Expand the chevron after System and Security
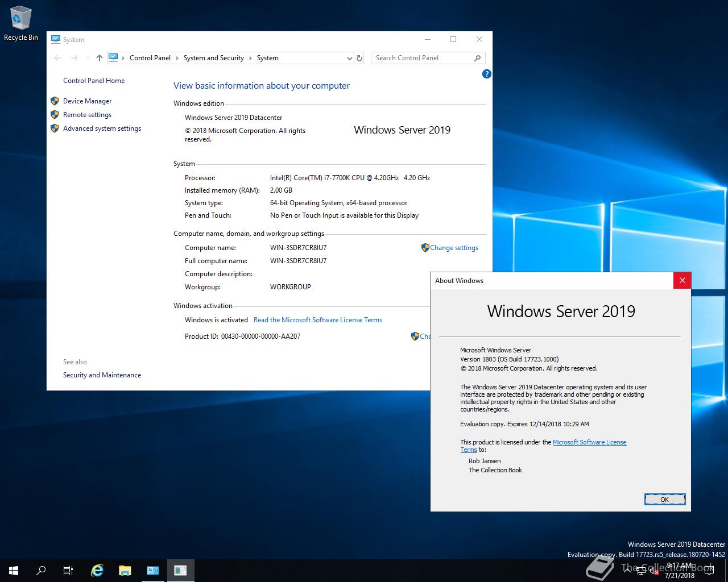728x582 pixels. (x=251, y=58)
